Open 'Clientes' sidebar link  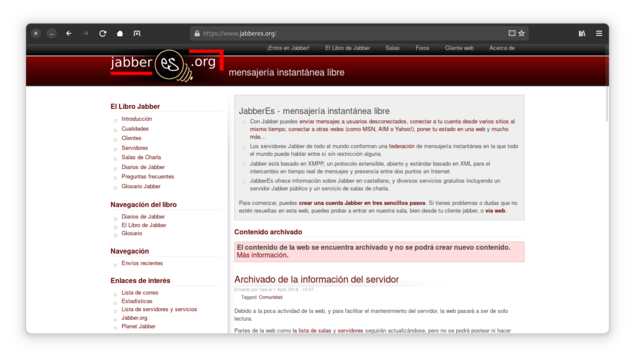tap(131, 138)
